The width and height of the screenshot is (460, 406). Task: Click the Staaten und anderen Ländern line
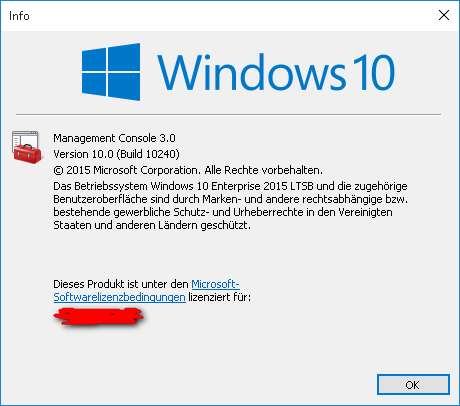pyautogui.click(x=152, y=225)
